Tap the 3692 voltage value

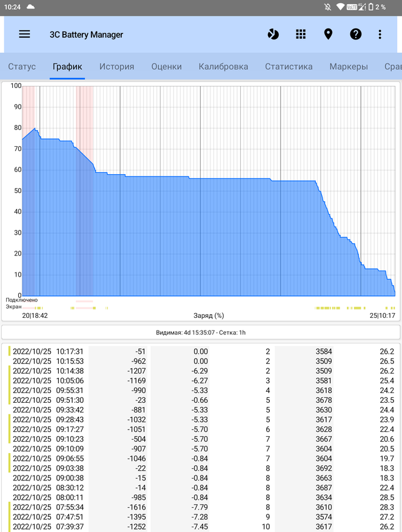tap(324, 468)
